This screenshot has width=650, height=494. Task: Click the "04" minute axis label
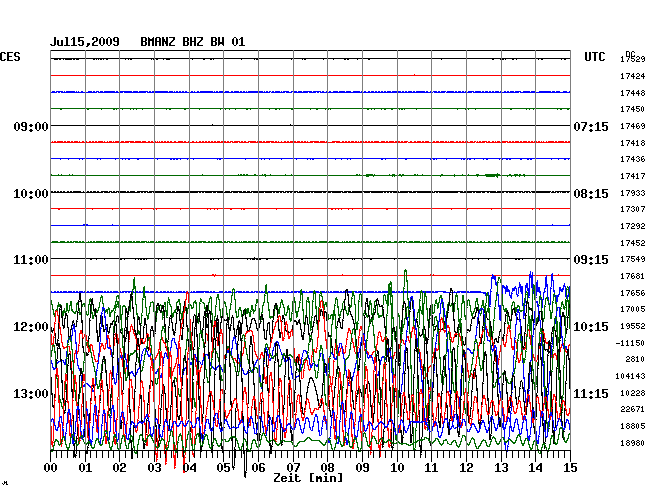189,468
